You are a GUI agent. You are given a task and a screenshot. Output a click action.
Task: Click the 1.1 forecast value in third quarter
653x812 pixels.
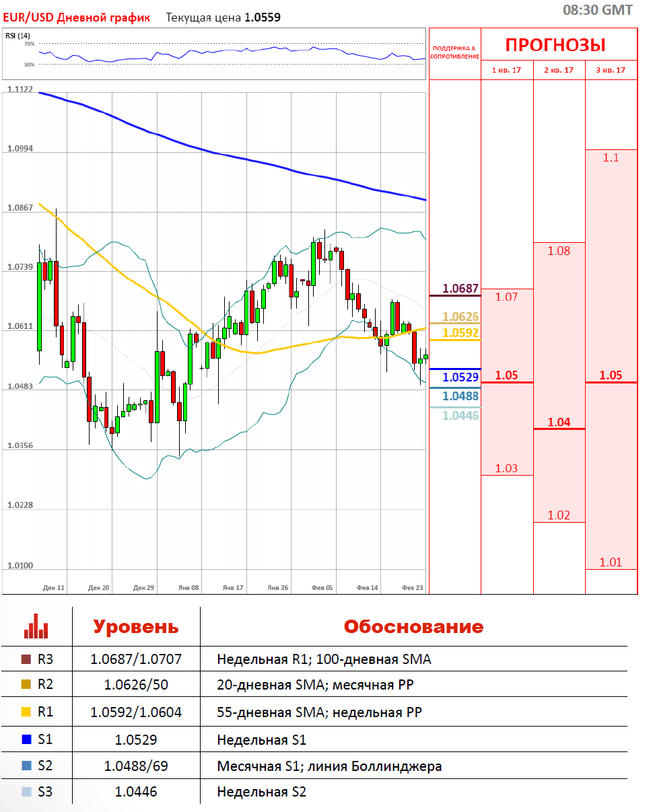pyautogui.click(x=611, y=157)
